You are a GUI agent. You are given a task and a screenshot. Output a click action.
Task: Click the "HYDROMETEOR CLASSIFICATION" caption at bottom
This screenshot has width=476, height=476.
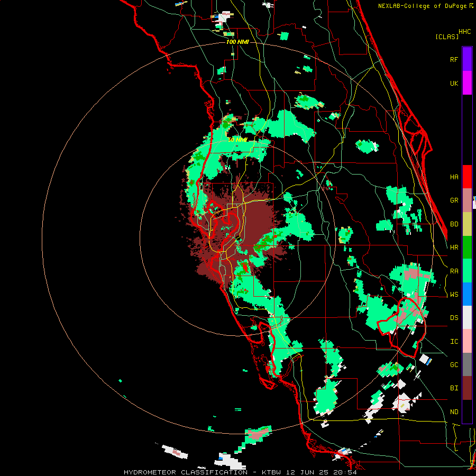186,472
